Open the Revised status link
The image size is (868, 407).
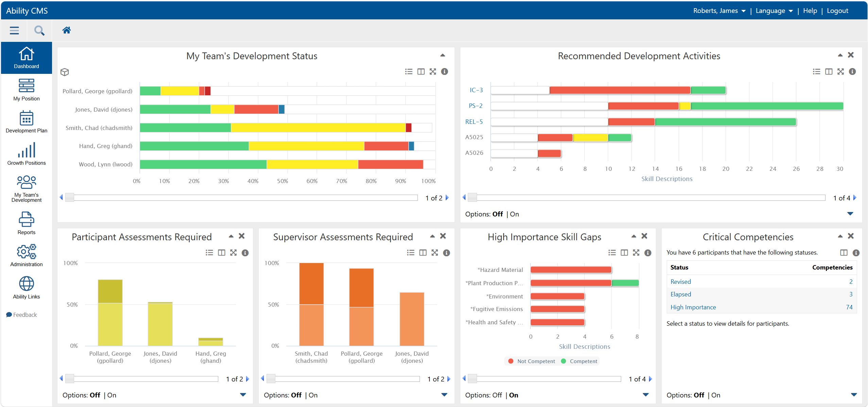pyautogui.click(x=681, y=282)
